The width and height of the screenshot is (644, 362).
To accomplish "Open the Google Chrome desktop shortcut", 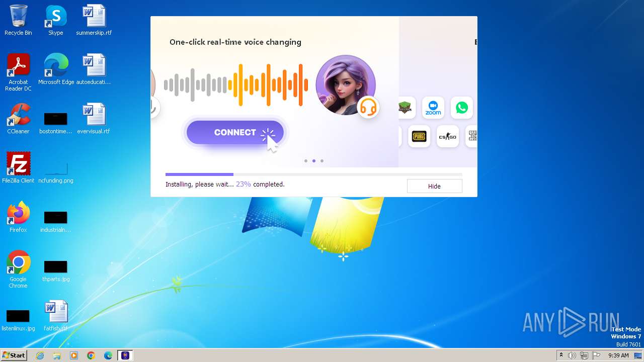I will [x=18, y=269].
